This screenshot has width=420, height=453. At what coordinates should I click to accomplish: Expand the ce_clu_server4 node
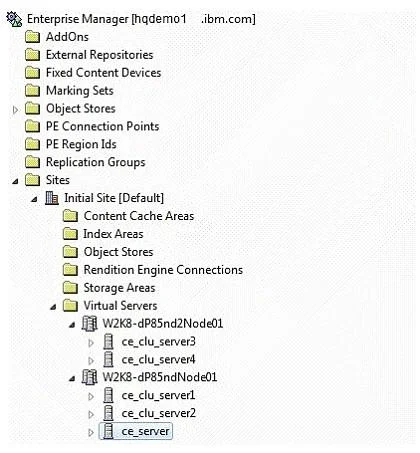click(91, 360)
